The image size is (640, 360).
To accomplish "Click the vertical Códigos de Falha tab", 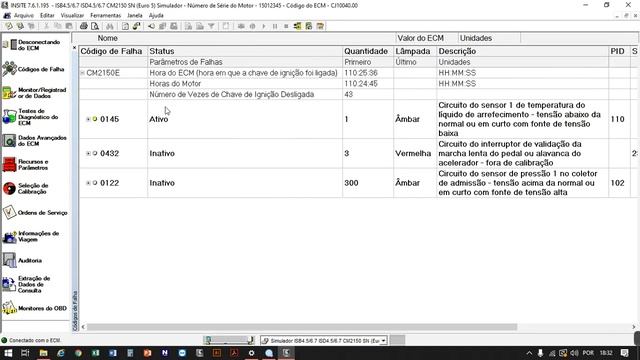I will pyautogui.click(x=75, y=310).
